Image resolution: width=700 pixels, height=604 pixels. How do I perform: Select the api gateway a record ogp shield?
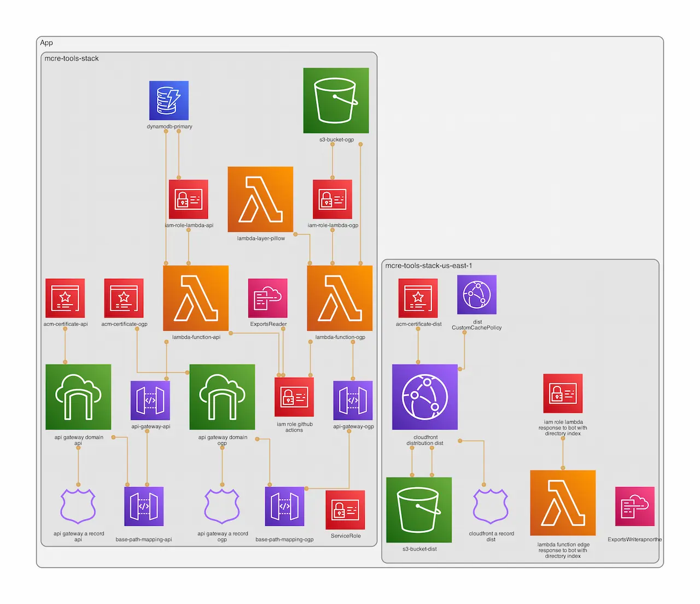coord(222,506)
